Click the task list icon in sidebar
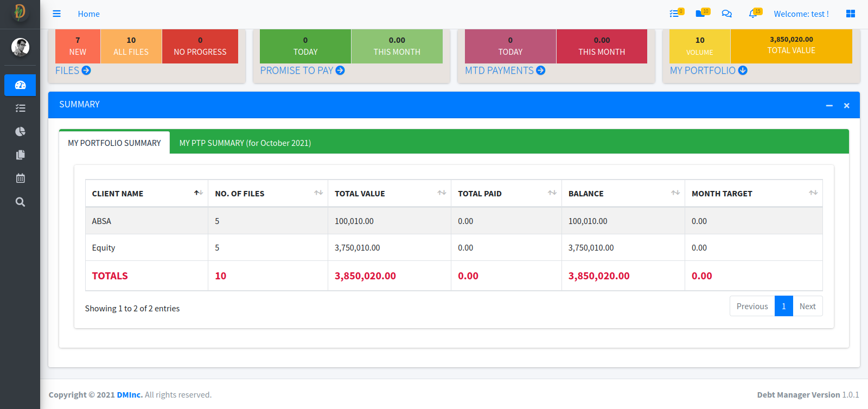The width and height of the screenshot is (868, 409). click(20, 108)
